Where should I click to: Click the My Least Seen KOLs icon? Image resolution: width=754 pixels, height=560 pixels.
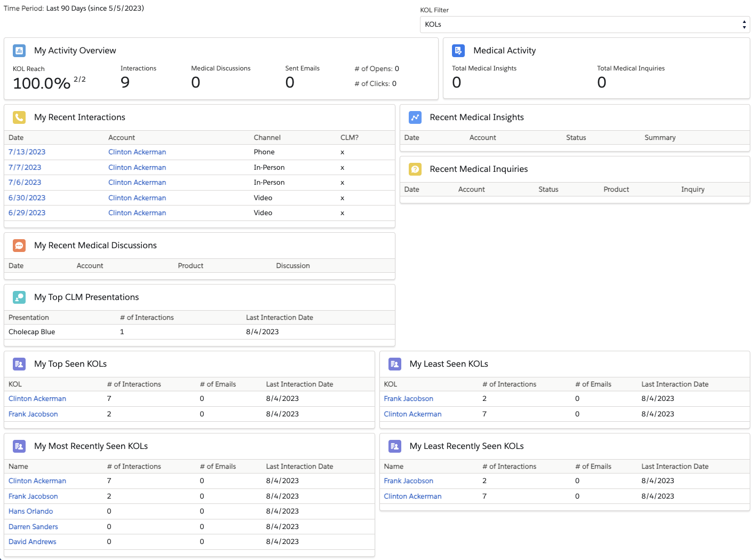[395, 364]
